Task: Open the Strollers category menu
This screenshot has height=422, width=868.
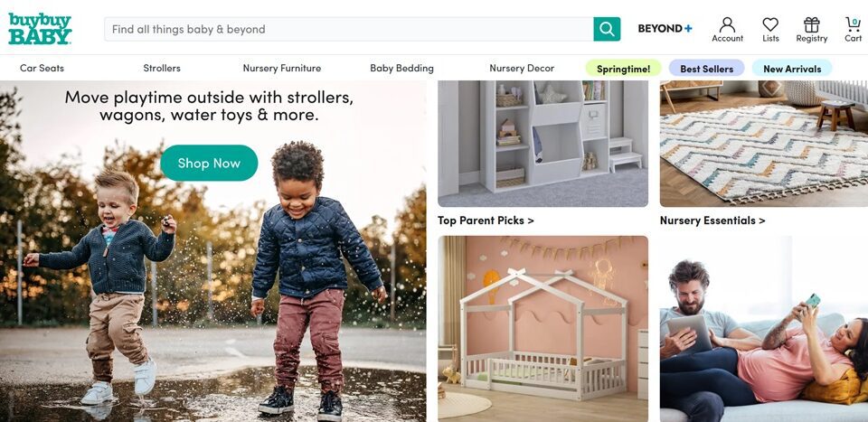Action: click(x=162, y=68)
